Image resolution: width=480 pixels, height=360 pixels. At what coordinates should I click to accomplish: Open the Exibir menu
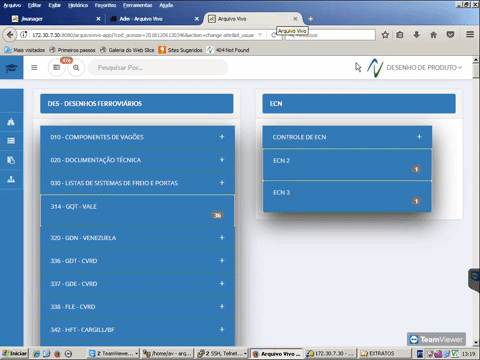click(55, 5)
